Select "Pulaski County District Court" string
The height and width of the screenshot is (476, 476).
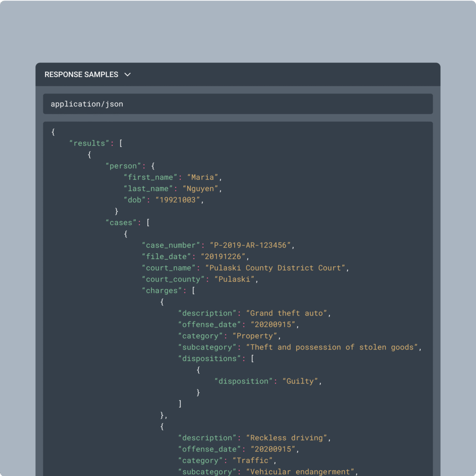275,268
